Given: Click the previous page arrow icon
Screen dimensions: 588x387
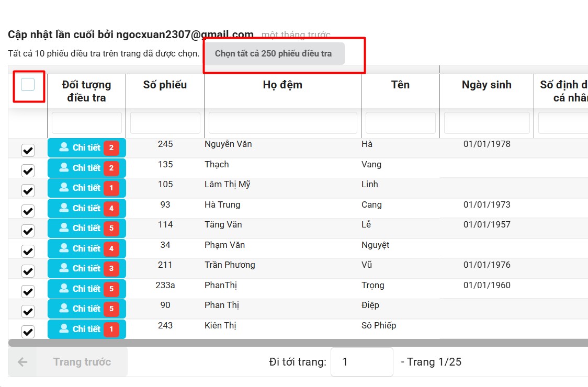Looking at the screenshot, I should click(22, 362).
